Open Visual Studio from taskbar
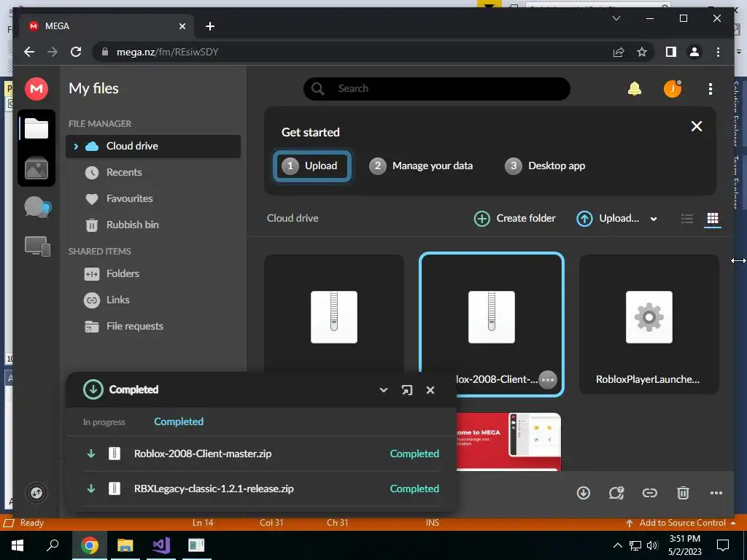The height and width of the screenshot is (560, 747). point(160,545)
